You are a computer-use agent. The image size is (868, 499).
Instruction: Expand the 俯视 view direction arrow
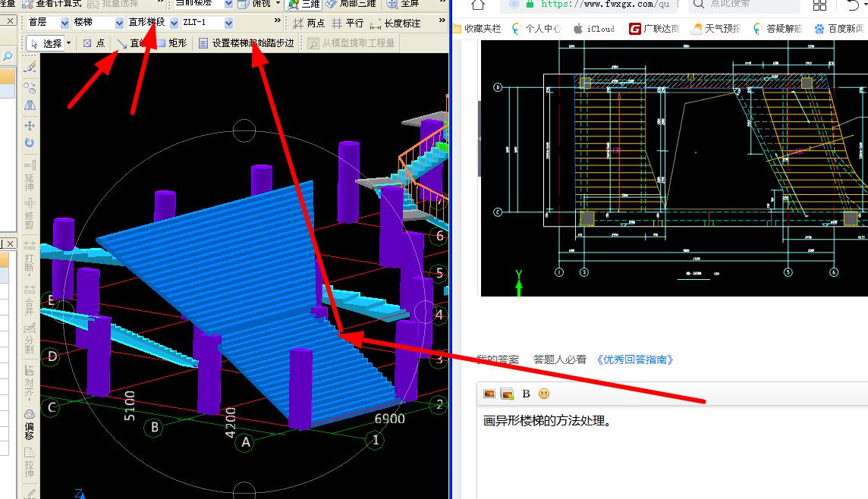[278, 3]
